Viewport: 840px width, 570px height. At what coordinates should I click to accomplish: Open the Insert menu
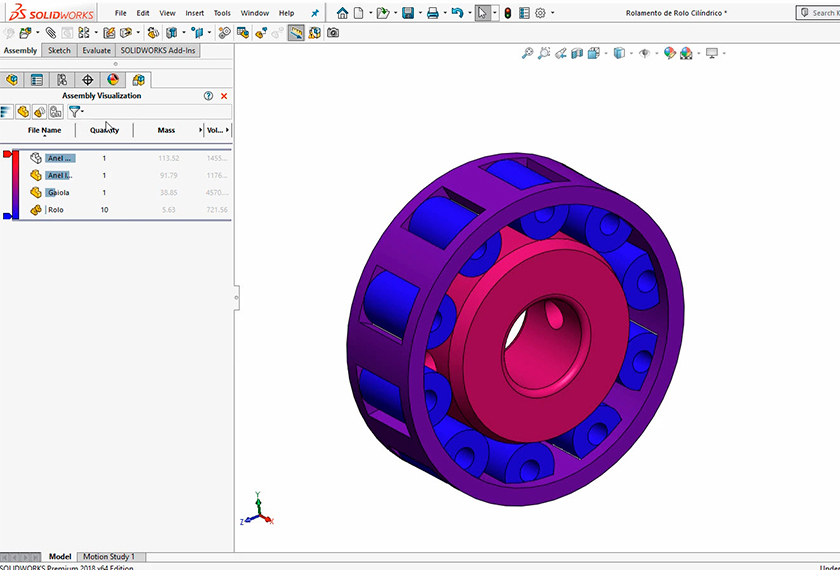[194, 13]
